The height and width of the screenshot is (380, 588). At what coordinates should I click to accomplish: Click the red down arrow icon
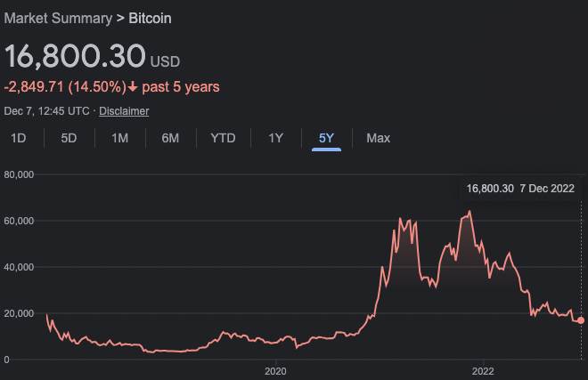133,87
